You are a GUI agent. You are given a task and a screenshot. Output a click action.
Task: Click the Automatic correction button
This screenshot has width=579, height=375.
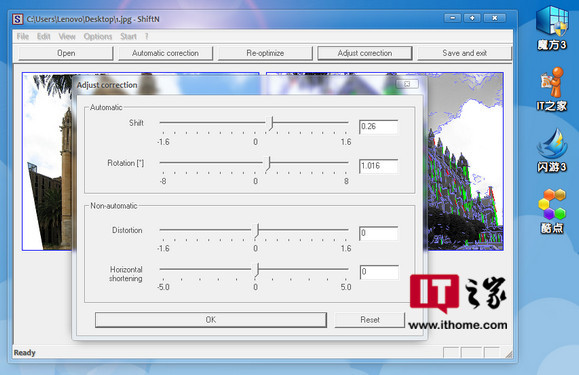click(x=165, y=53)
